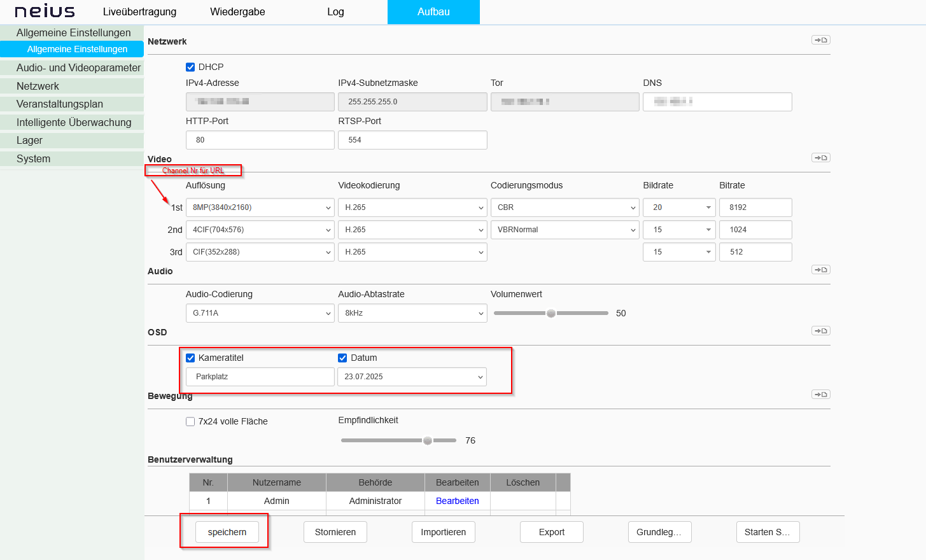Open the Datum format dropdown
The image size is (926, 560).
pos(412,377)
